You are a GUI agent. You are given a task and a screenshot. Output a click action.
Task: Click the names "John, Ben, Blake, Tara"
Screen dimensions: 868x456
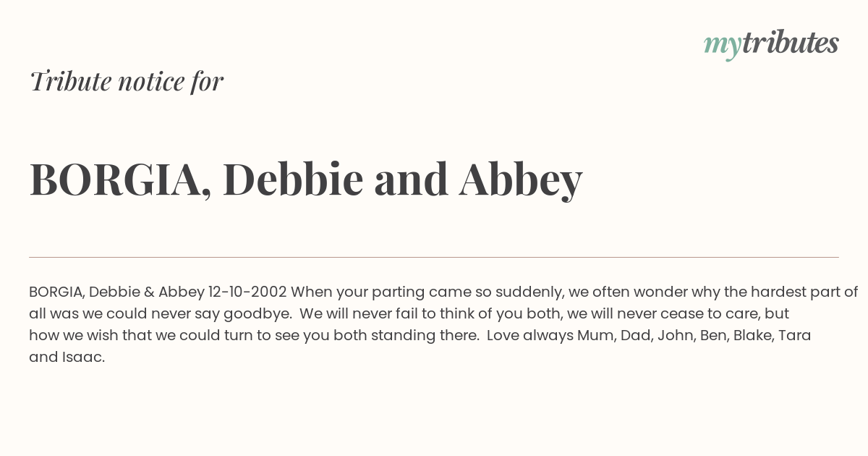(x=734, y=336)
